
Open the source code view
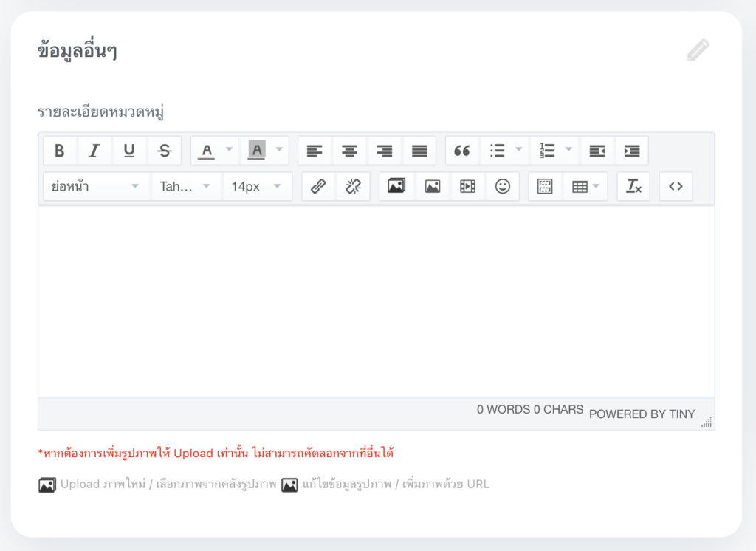tap(675, 186)
